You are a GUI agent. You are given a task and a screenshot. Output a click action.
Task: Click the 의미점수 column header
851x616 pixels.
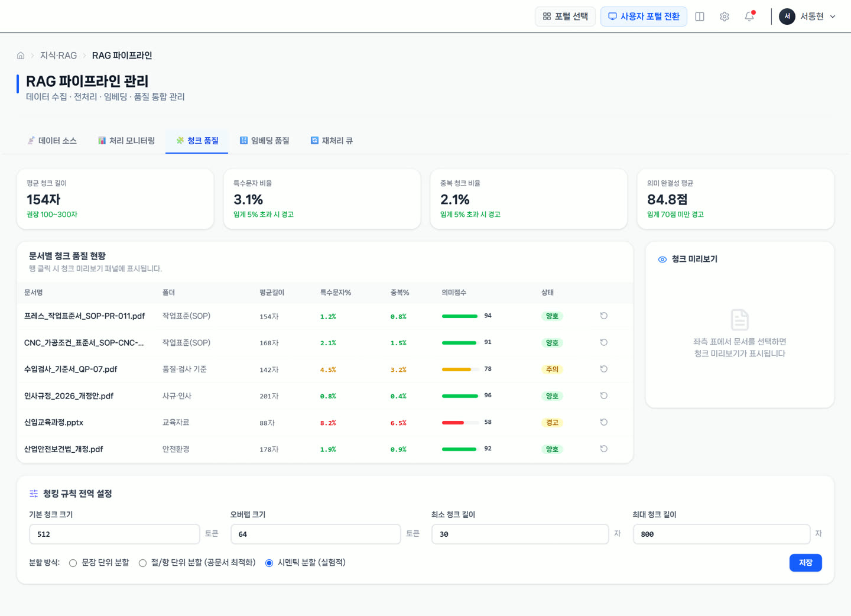click(x=454, y=293)
